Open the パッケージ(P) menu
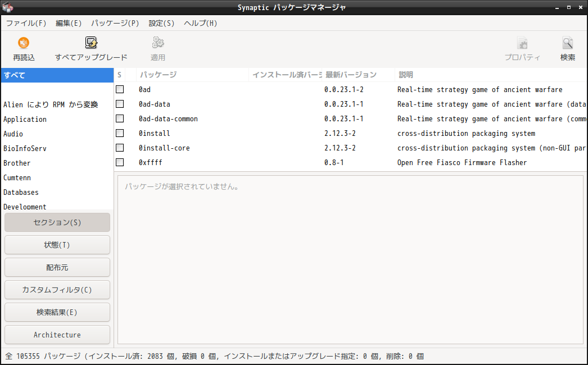 (115, 23)
